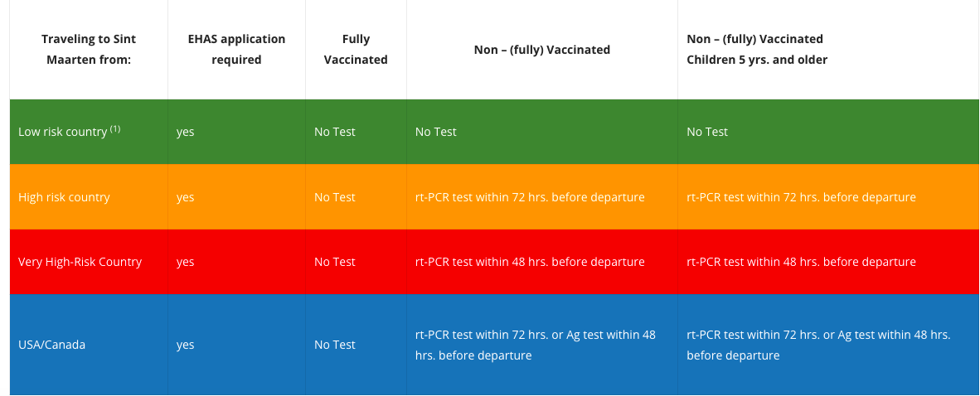
Task: Click Fully Vaccinated "No Test" in orange row
Action: click(x=335, y=197)
